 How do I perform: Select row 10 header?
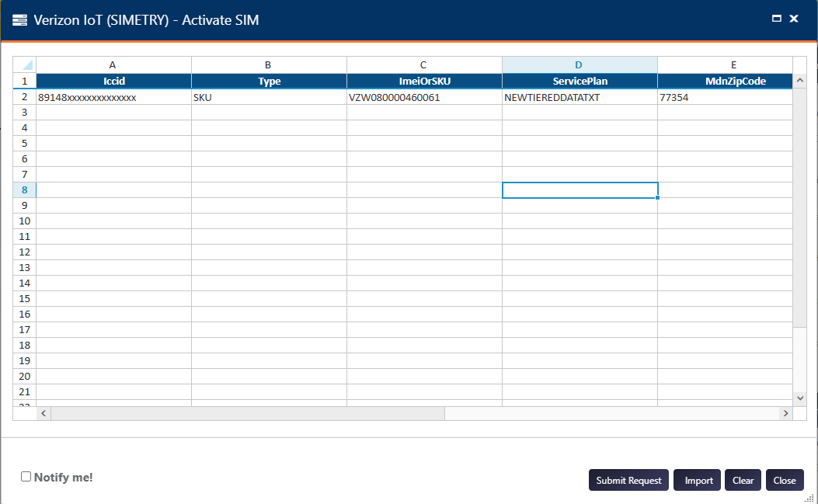(25, 221)
